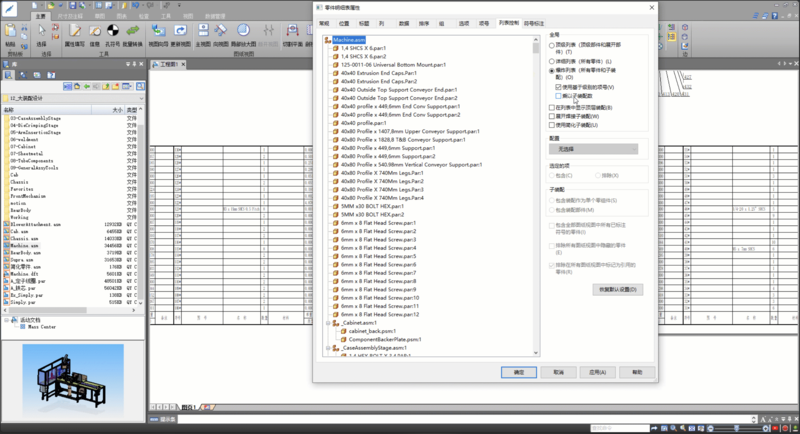Open the 常规 tab in the dialog
800x434 pixels.
tap(324, 23)
